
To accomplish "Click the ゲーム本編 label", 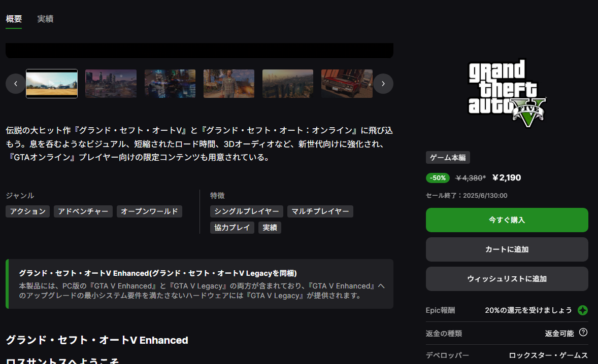I will click(448, 158).
